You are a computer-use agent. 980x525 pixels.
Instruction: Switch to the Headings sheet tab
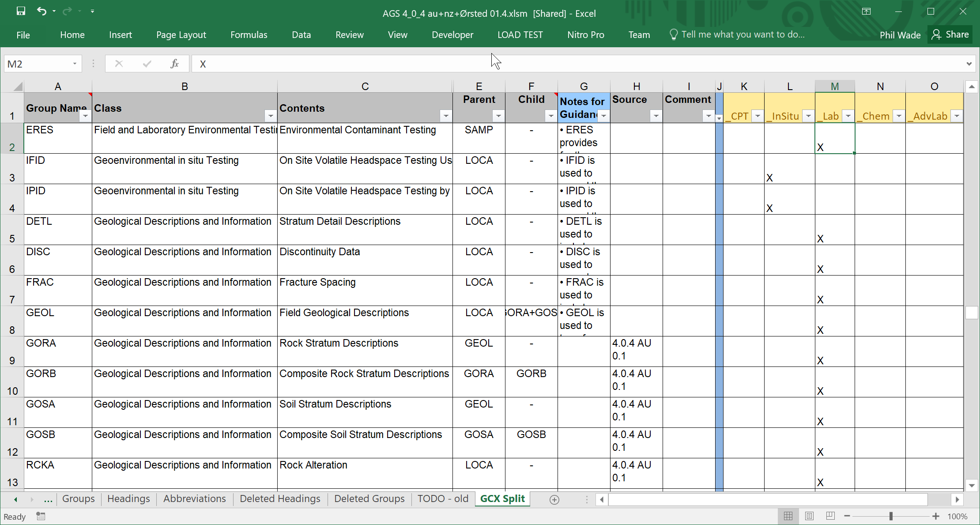(128, 499)
